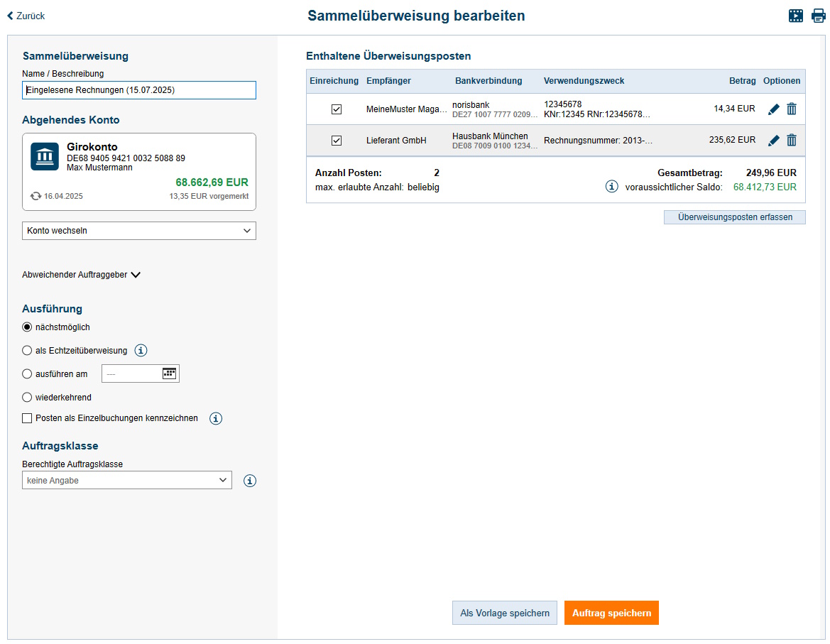Open the video tutorial icon
Screen dimensions: 830x644
[796, 16]
